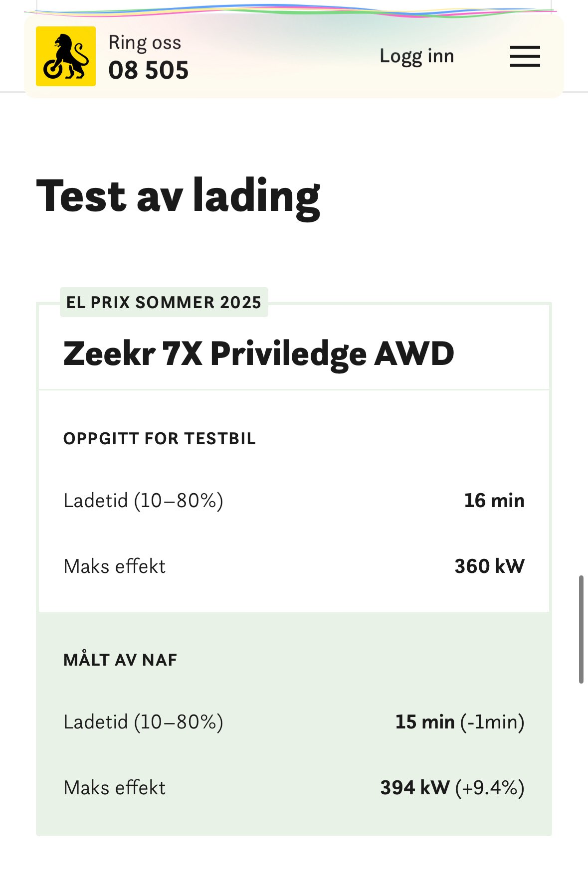Tap the Logg inn link
This screenshot has width=588, height=895.
[417, 56]
